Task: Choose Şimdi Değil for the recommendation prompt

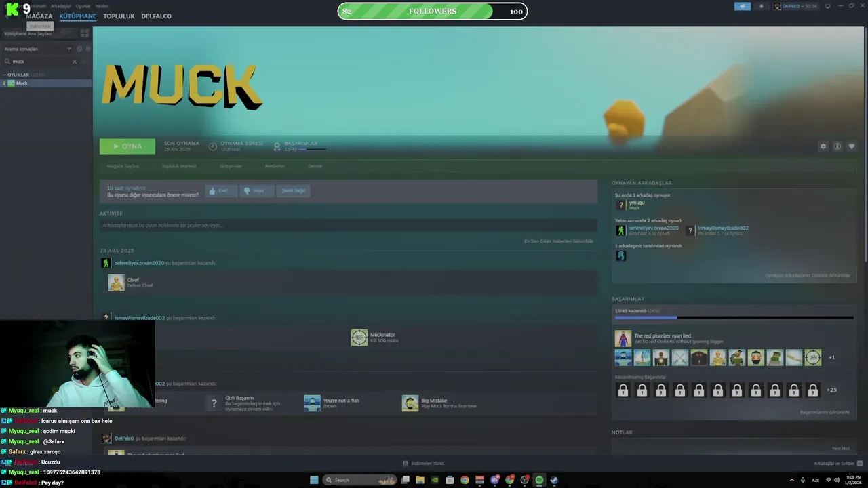Action: pyautogui.click(x=293, y=191)
